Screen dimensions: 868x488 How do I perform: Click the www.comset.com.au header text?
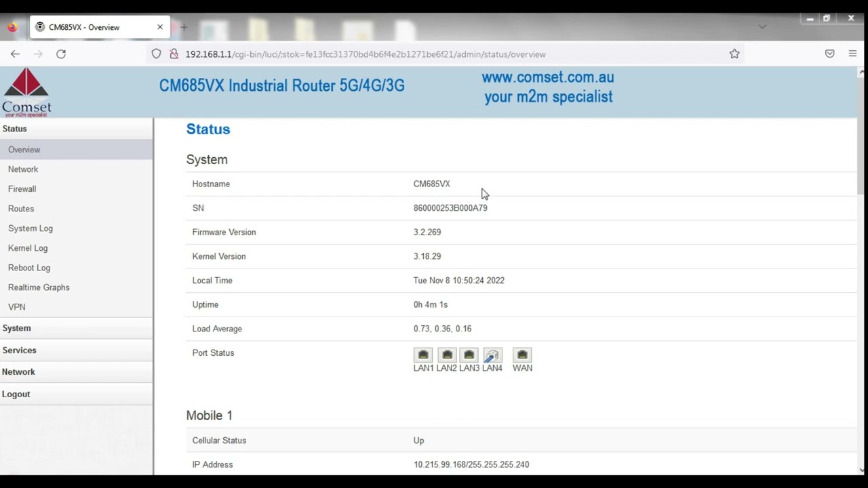(548, 77)
